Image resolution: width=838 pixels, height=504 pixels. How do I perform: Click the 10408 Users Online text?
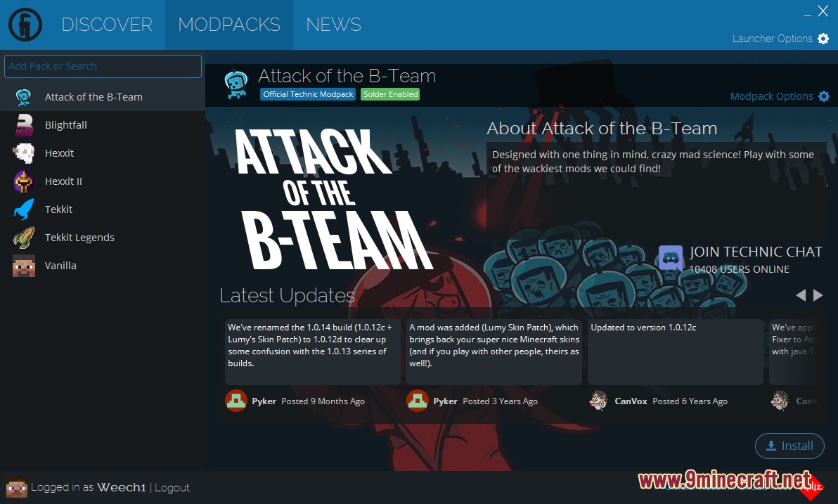739,269
